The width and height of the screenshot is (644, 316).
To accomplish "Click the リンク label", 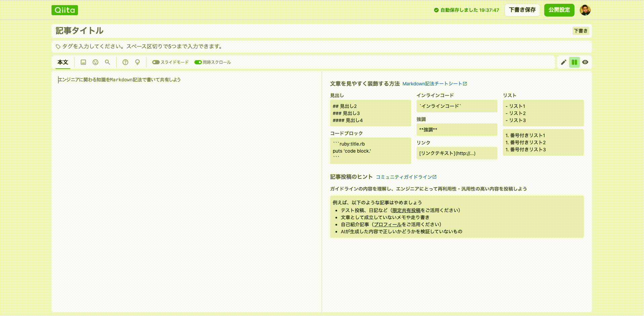I will pyautogui.click(x=423, y=143).
